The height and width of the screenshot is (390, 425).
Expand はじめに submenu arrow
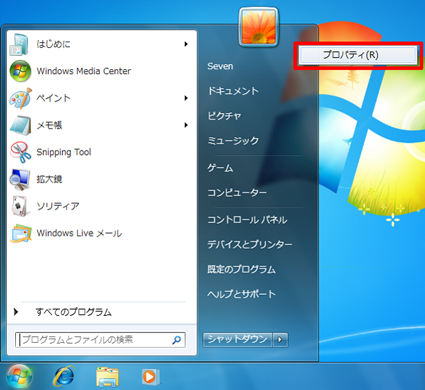pos(186,44)
